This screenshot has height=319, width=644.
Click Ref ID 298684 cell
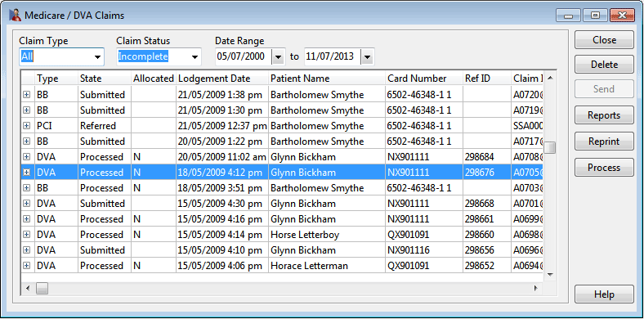tap(487, 157)
